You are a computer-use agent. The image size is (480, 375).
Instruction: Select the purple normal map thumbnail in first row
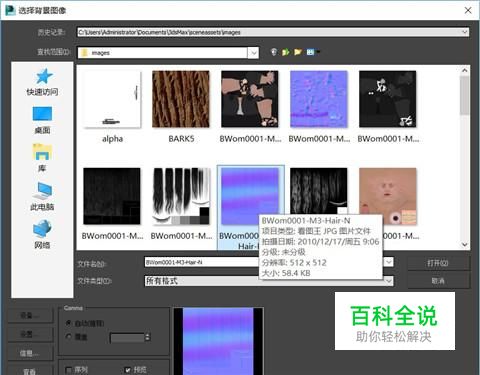click(x=319, y=99)
